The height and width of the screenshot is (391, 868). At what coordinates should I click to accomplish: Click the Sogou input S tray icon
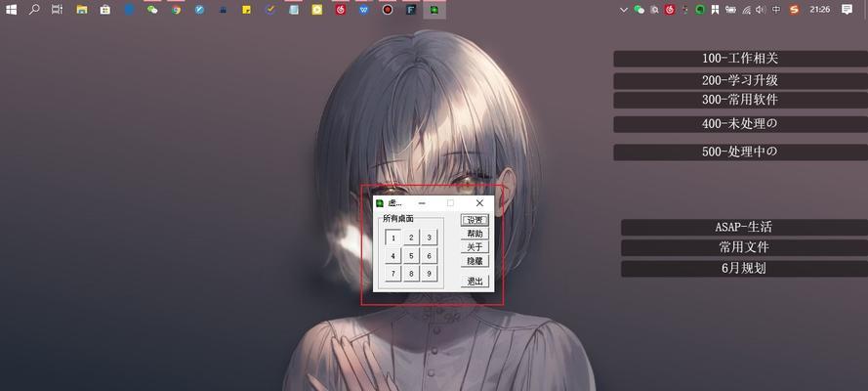pyautogui.click(x=795, y=10)
